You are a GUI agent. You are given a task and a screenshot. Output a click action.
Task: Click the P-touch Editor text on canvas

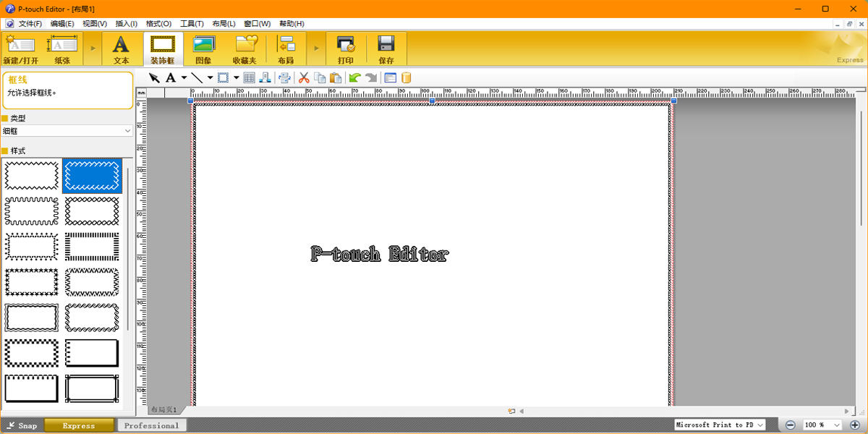(379, 254)
